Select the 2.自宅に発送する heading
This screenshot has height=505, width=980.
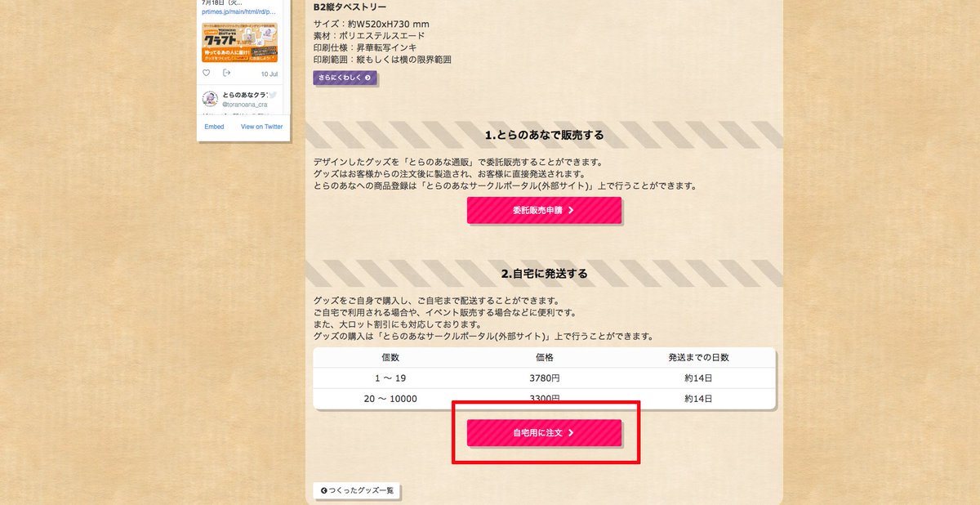pyautogui.click(x=544, y=273)
